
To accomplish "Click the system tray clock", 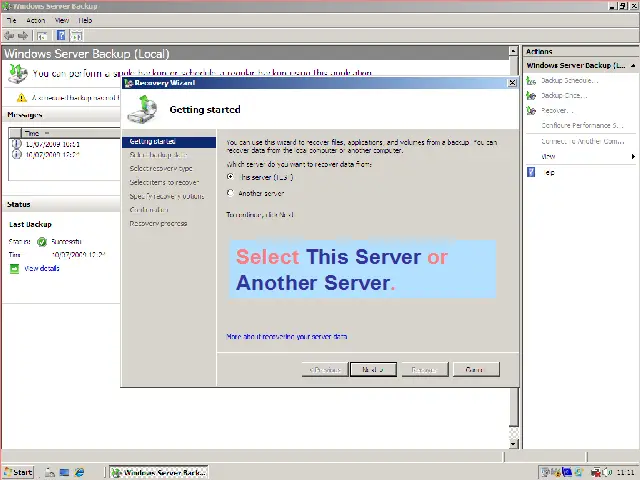I will point(625,472).
